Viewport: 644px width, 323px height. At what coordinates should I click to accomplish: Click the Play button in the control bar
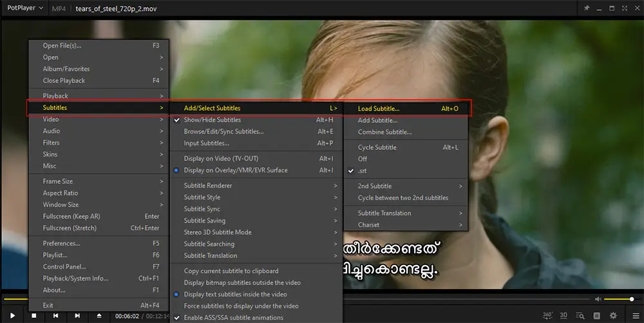point(12,316)
